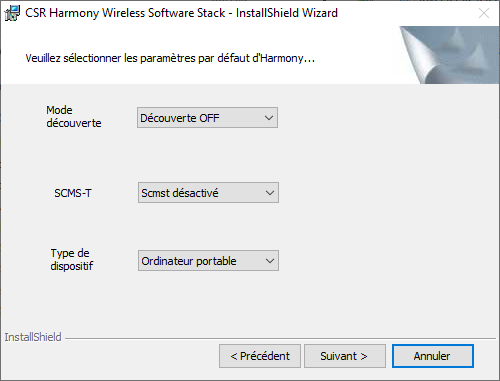Click the Scmst désactivé dropdown chevron
Image resolution: width=500 pixels, height=381 pixels.
[x=270, y=193]
